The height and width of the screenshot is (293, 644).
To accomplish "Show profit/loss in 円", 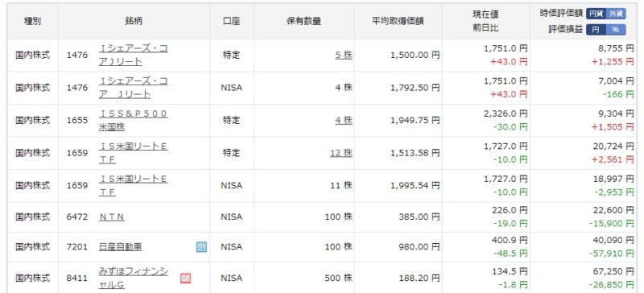I will click(596, 30).
